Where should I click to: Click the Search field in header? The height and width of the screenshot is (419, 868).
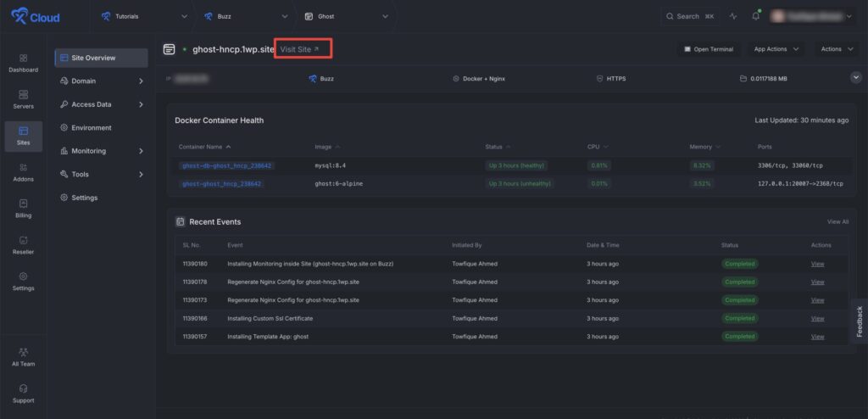point(690,17)
